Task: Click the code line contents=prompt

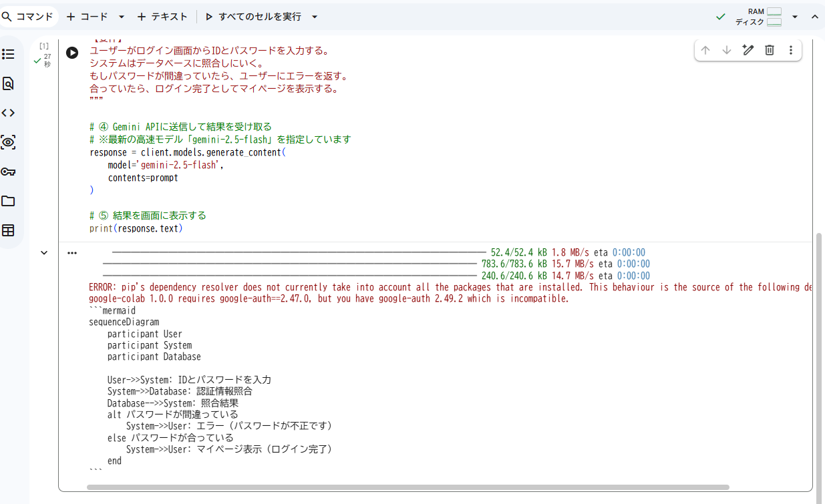Action: pos(143,178)
